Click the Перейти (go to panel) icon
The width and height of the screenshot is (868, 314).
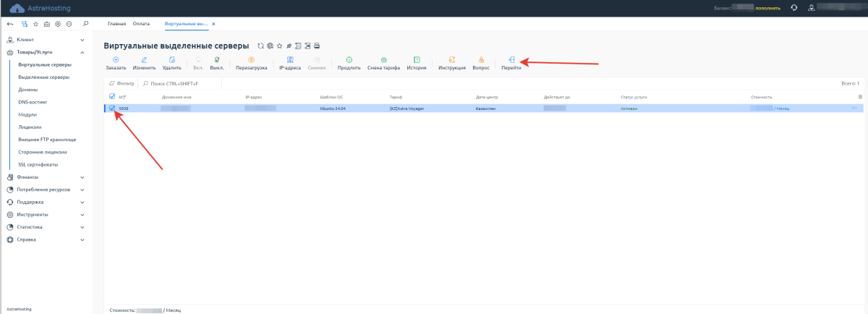pyautogui.click(x=511, y=60)
